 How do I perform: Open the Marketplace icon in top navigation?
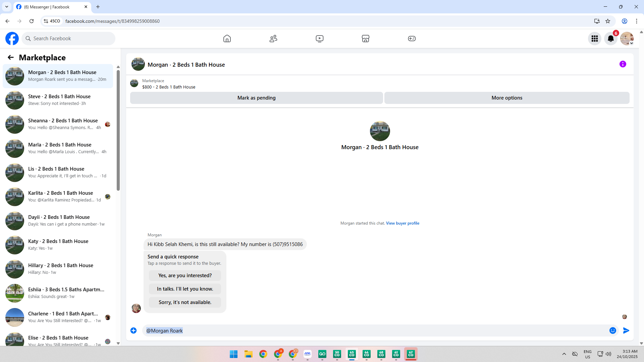click(366, 39)
